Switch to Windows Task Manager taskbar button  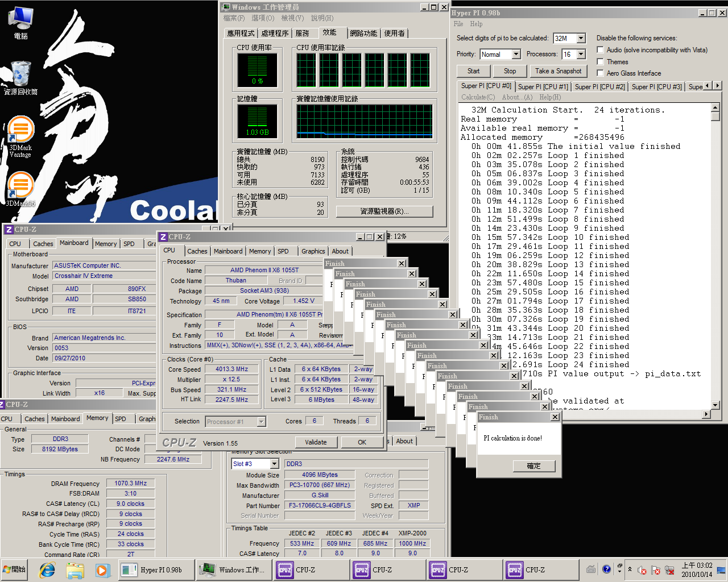tap(234, 569)
